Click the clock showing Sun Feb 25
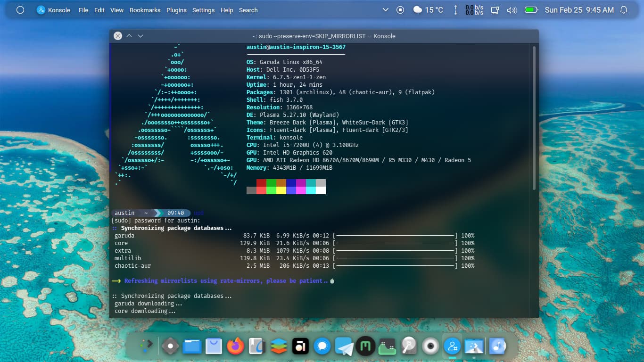This screenshot has height=362, width=644. (x=579, y=10)
